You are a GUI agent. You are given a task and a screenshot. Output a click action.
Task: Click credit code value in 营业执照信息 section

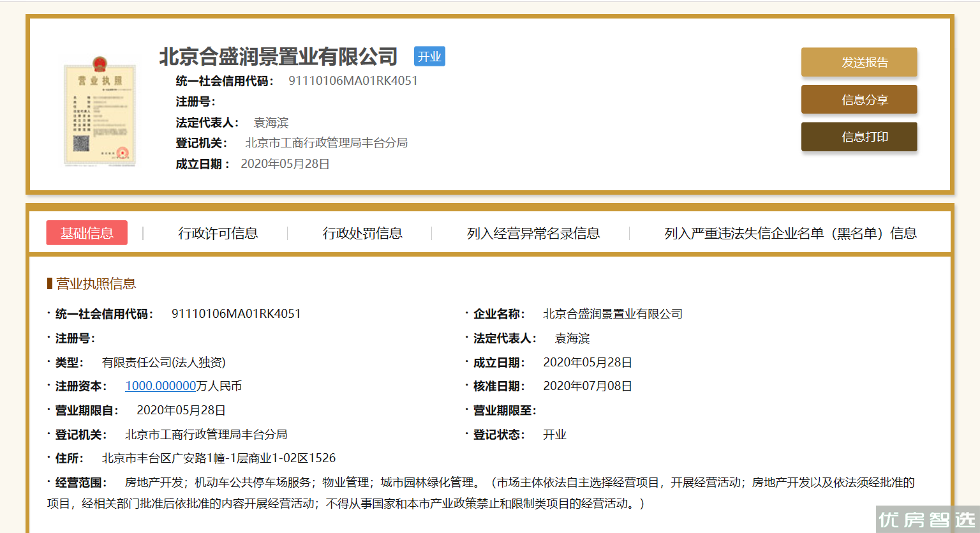pyautogui.click(x=236, y=313)
